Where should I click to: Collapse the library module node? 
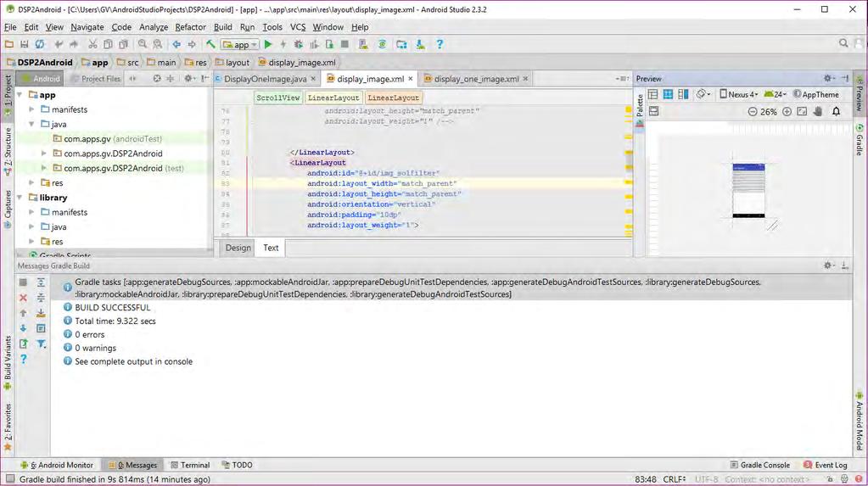click(20, 198)
